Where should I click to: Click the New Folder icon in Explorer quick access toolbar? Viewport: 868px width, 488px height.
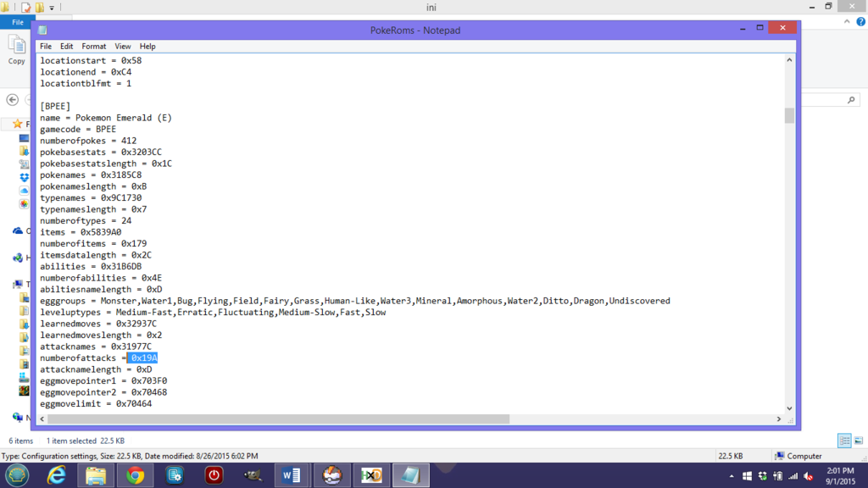[40, 7]
